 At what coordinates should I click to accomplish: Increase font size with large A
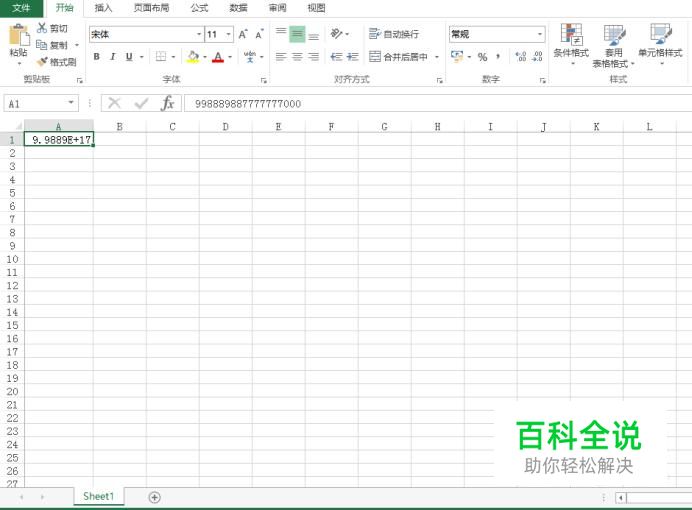click(243, 34)
